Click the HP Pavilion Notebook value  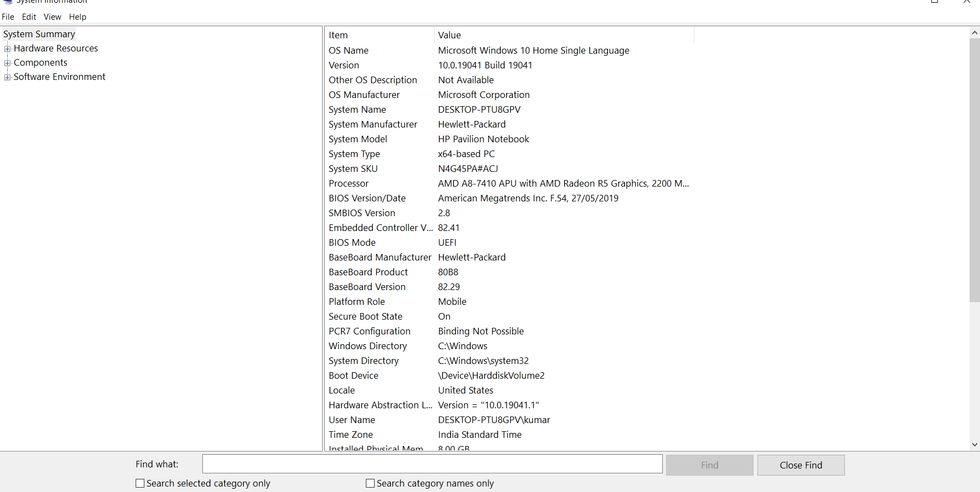pos(483,139)
